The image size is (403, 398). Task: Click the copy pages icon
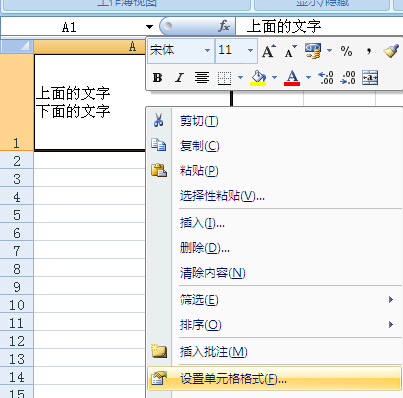159,145
